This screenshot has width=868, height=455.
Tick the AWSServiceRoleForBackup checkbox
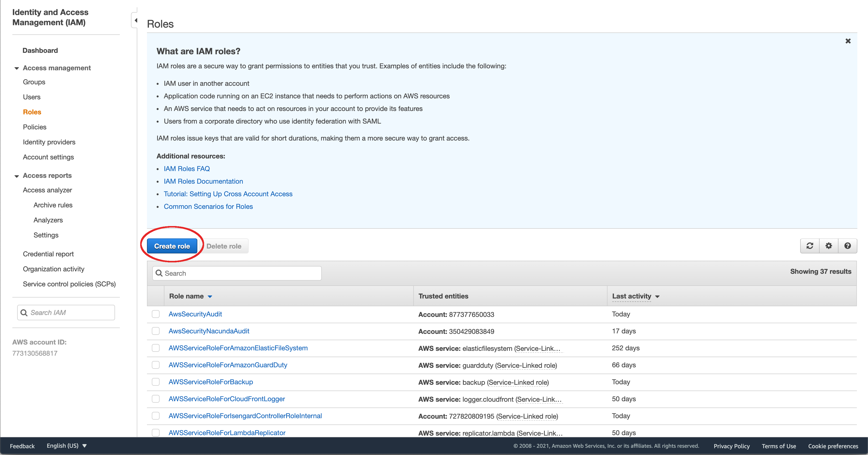[x=156, y=382]
